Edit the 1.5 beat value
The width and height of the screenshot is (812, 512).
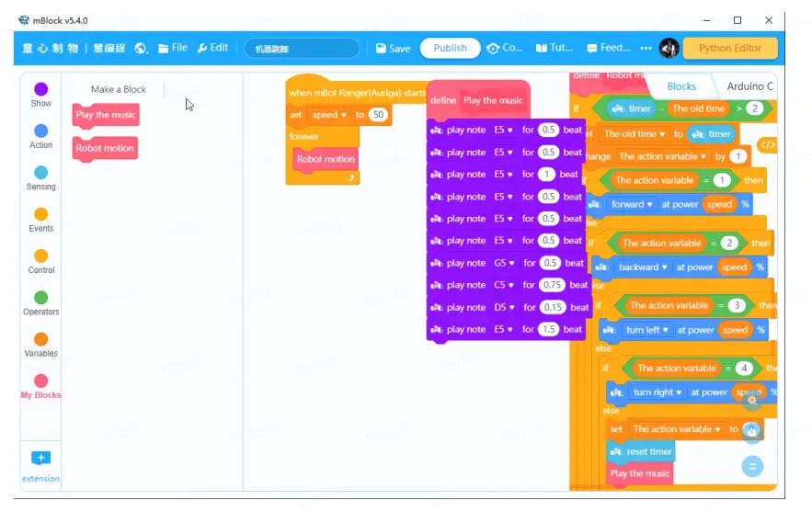549,329
